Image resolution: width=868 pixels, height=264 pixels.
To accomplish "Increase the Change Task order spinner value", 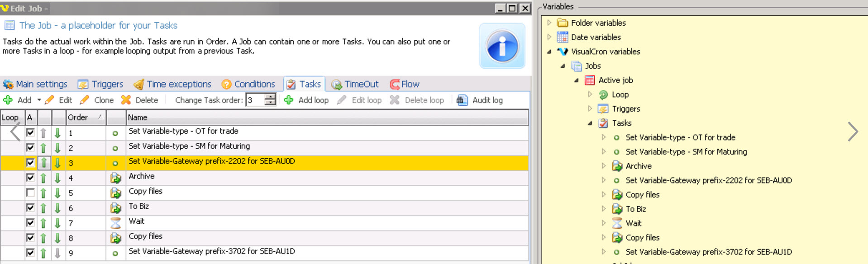I will (x=270, y=97).
